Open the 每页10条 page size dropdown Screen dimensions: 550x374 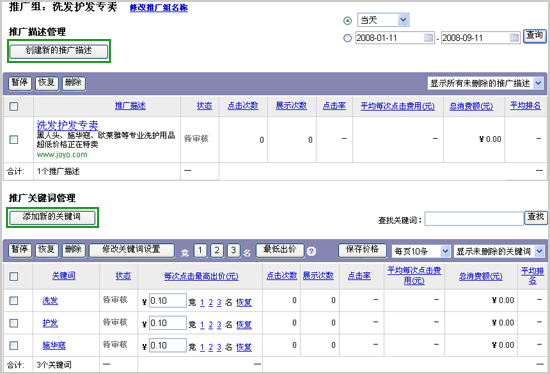421,251
